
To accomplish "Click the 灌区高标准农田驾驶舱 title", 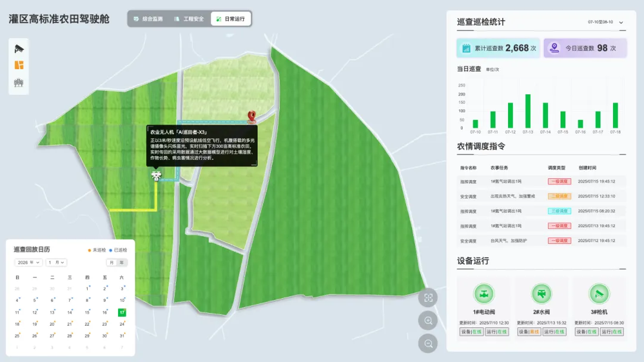I will (x=59, y=19).
